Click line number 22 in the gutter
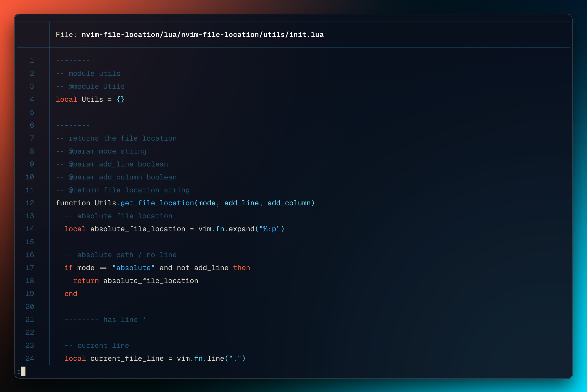This screenshot has height=392, width=587. 30,333
